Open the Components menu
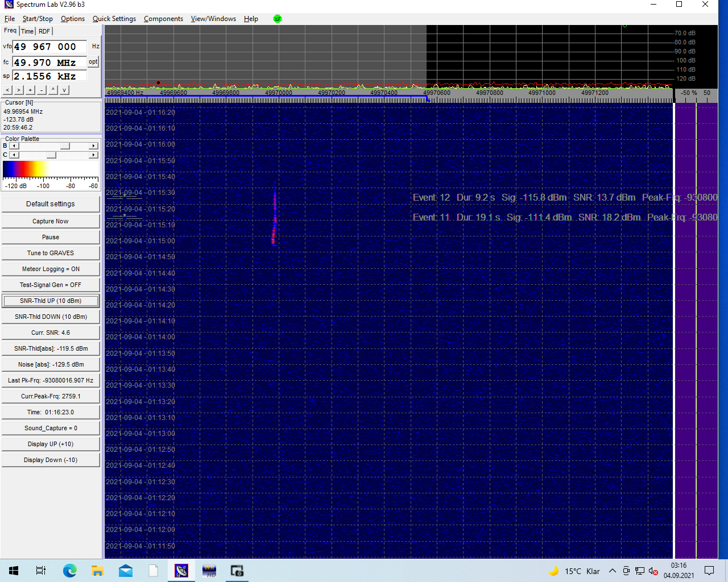The height and width of the screenshot is (582, 728). point(163,19)
